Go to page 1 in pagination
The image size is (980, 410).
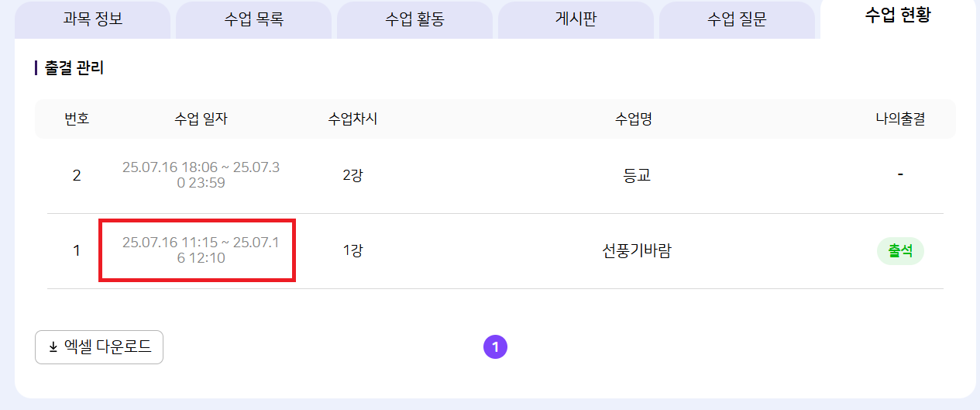point(495,347)
